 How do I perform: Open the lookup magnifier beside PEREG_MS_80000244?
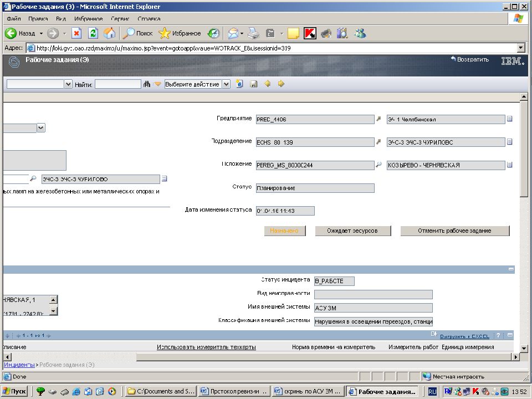click(x=378, y=165)
